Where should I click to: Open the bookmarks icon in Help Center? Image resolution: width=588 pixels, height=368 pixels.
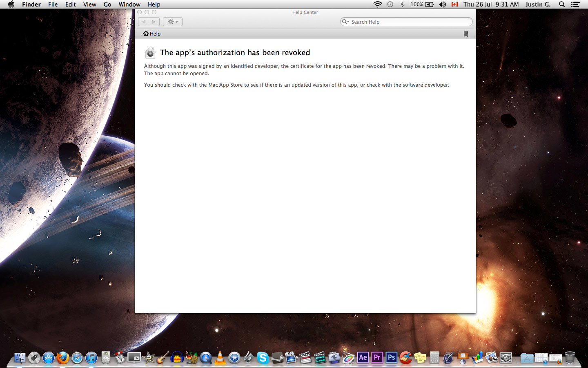pos(466,34)
